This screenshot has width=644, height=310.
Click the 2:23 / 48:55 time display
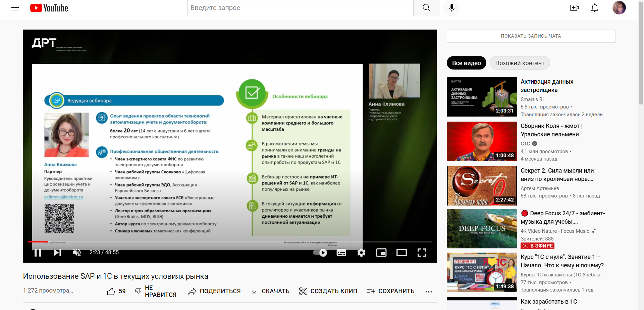[104, 253]
